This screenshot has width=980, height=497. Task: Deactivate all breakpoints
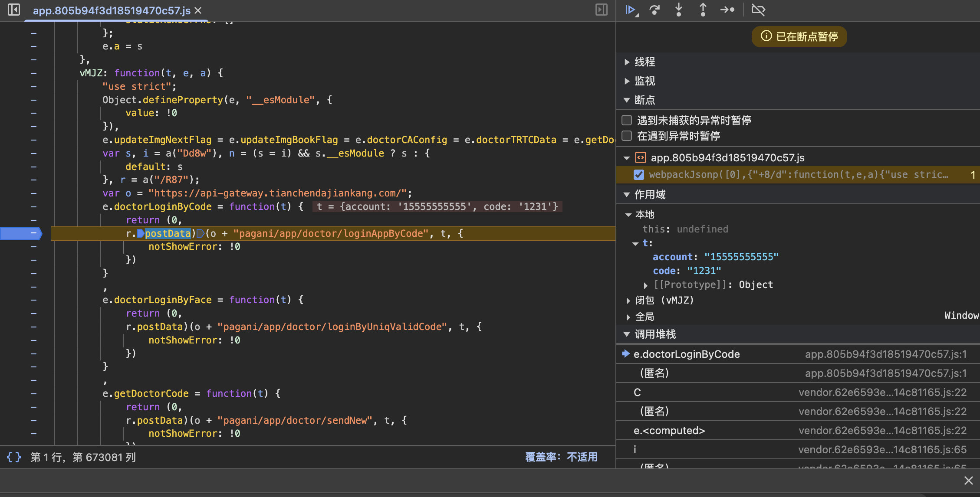pos(758,10)
